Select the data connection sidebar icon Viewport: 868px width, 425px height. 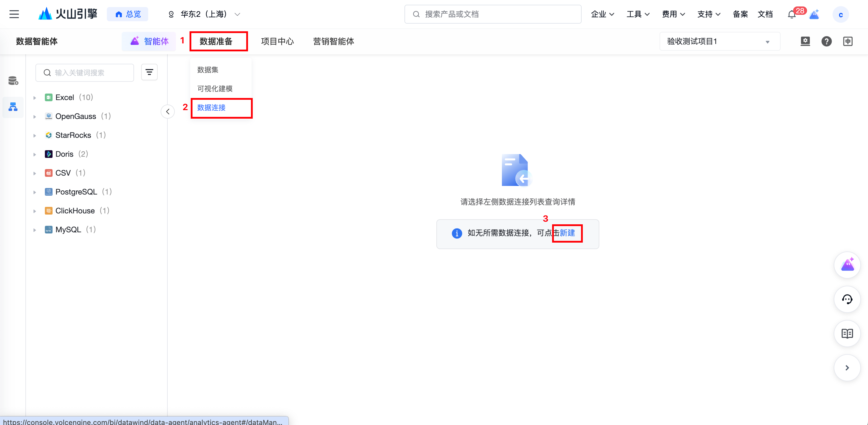(13, 107)
